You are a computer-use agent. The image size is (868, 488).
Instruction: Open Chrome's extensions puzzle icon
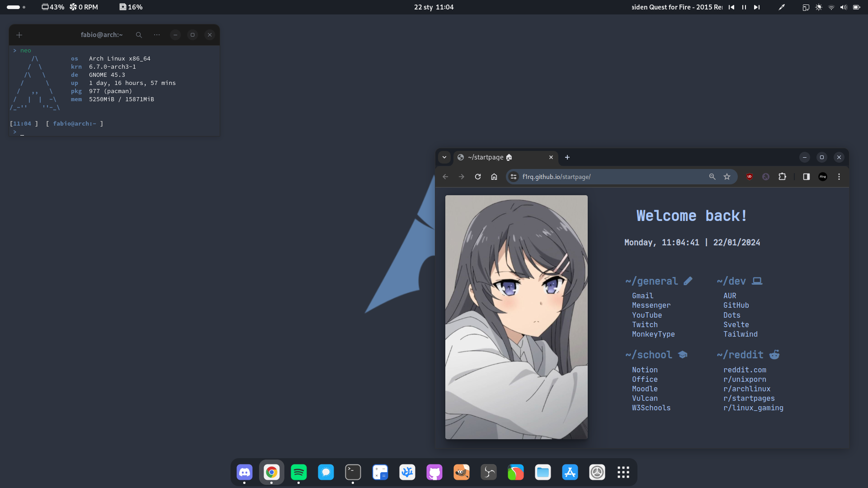[783, 177]
